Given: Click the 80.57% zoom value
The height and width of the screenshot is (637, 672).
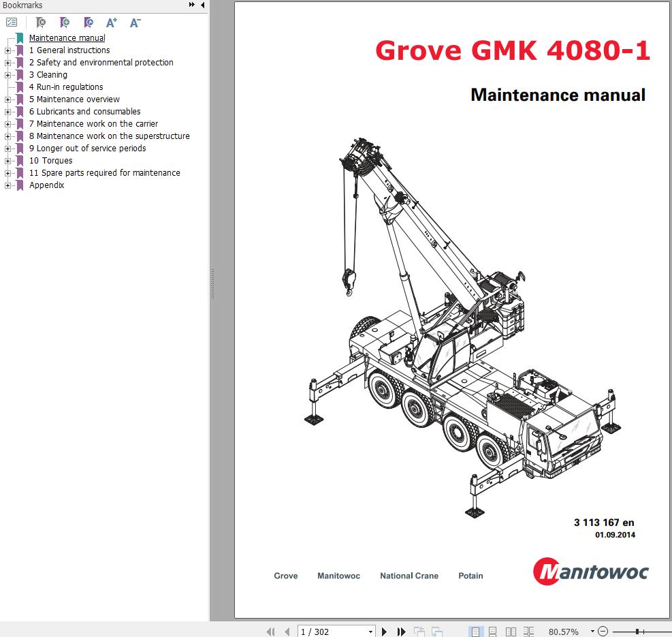Looking at the screenshot, I should 564,632.
